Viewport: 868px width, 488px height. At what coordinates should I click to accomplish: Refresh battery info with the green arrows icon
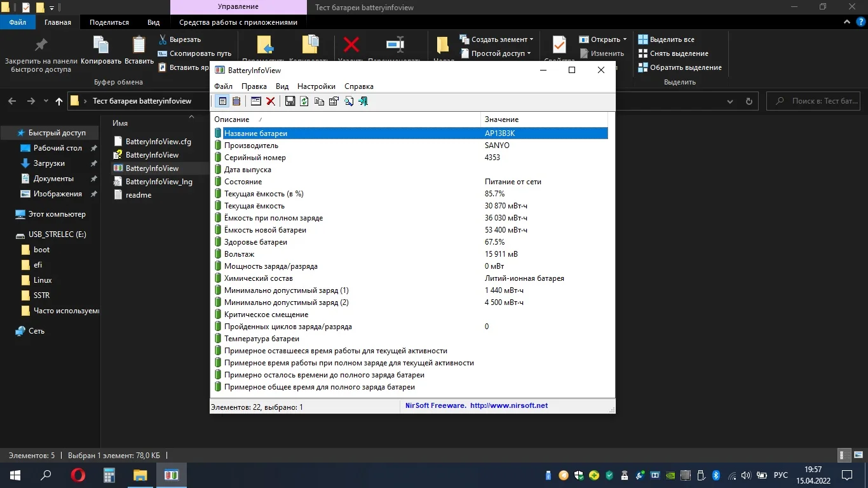click(304, 101)
